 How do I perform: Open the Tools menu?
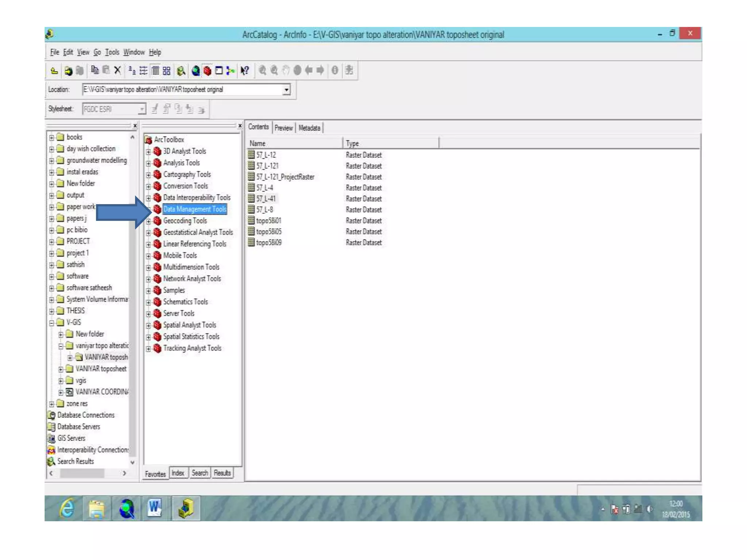click(112, 52)
